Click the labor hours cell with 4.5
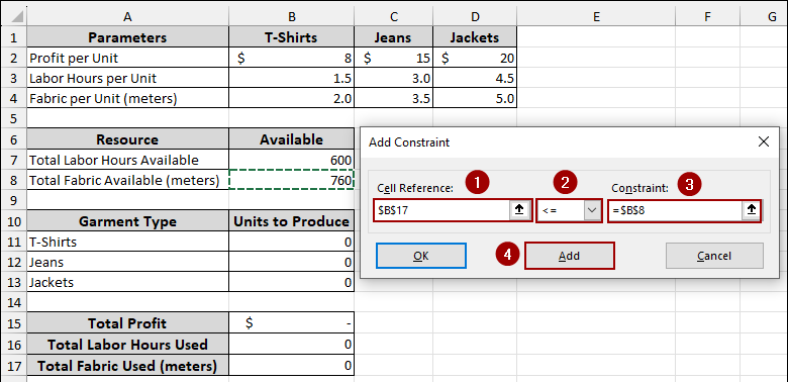The height and width of the screenshot is (382, 788). [474, 78]
